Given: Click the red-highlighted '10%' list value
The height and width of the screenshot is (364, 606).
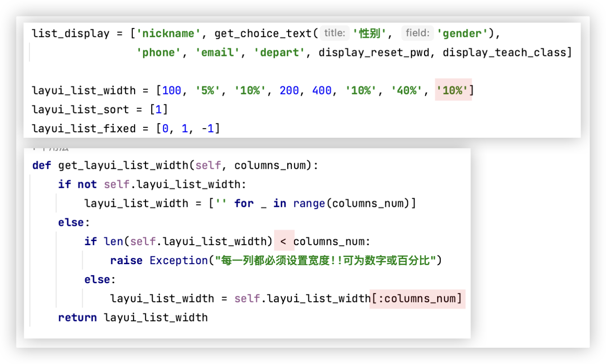Looking at the screenshot, I should [452, 91].
